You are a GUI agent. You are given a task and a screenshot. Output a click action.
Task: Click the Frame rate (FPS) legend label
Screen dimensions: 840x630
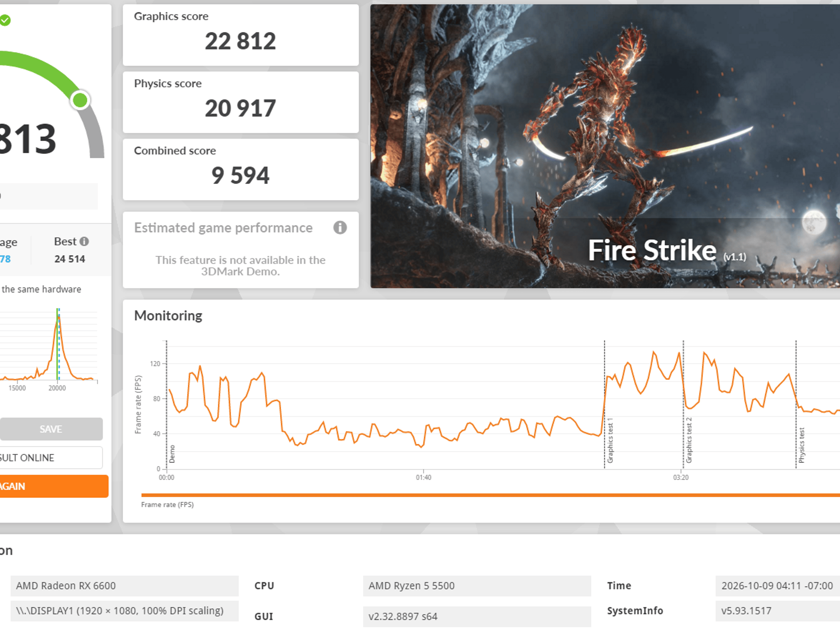(167, 504)
